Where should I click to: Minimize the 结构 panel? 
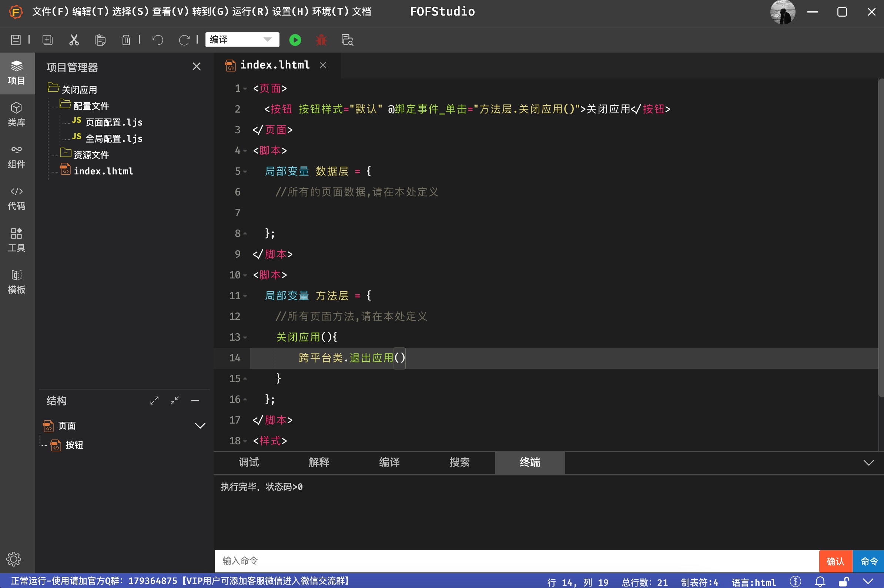(195, 401)
